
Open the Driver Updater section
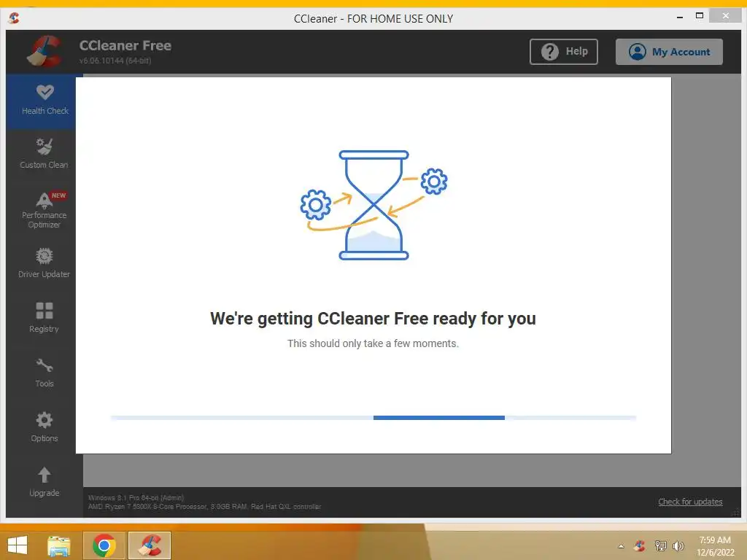44,262
